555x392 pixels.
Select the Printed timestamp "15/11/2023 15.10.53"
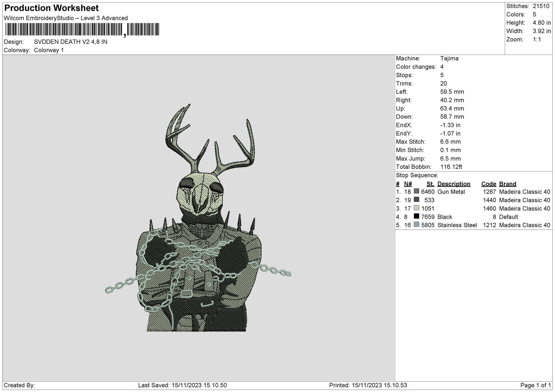(x=379, y=385)
